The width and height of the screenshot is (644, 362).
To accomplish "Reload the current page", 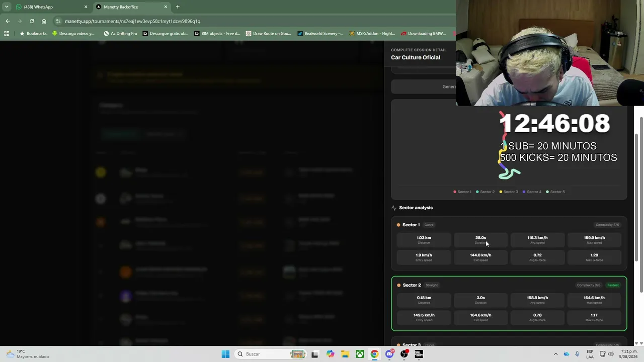I will [x=32, y=21].
